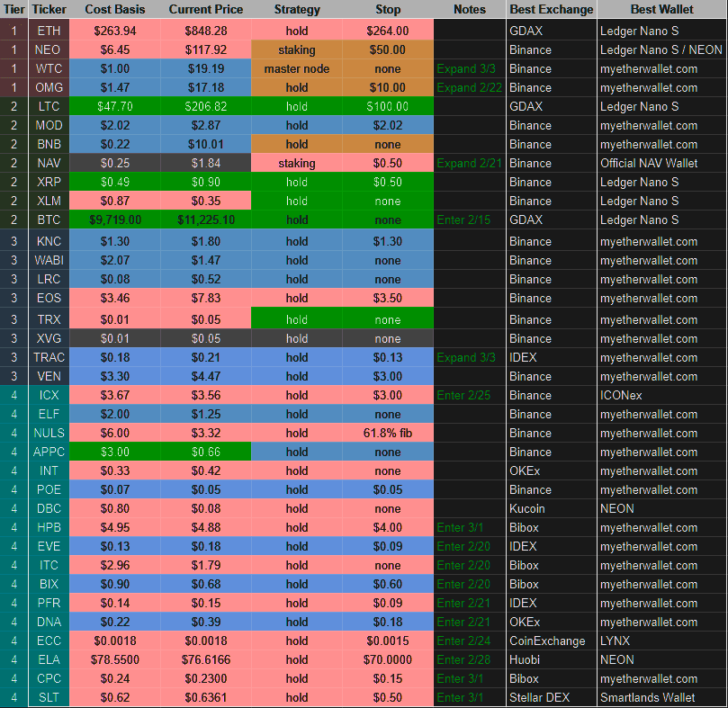Image resolution: width=728 pixels, height=708 pixels.
Task: Select the Best Exchange column header
Action: (x=551, y=9)
